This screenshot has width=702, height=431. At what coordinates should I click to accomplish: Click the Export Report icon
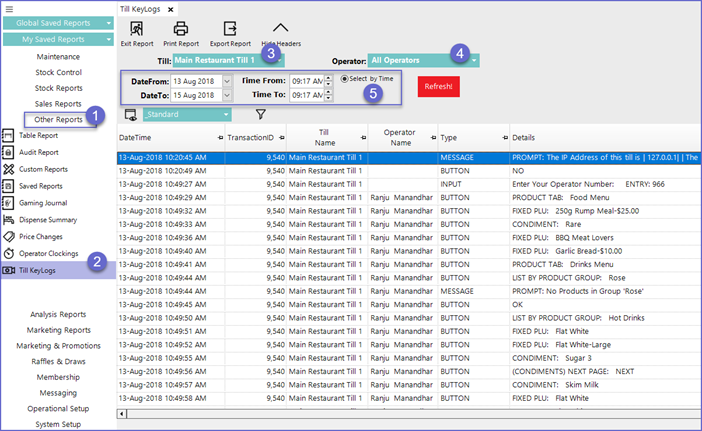click(x=230, y=29)
